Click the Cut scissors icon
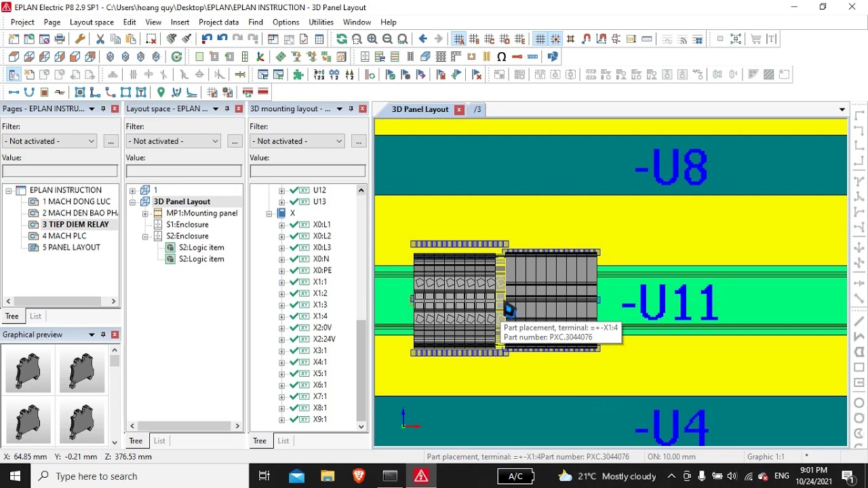 click(x=100, y=39)
